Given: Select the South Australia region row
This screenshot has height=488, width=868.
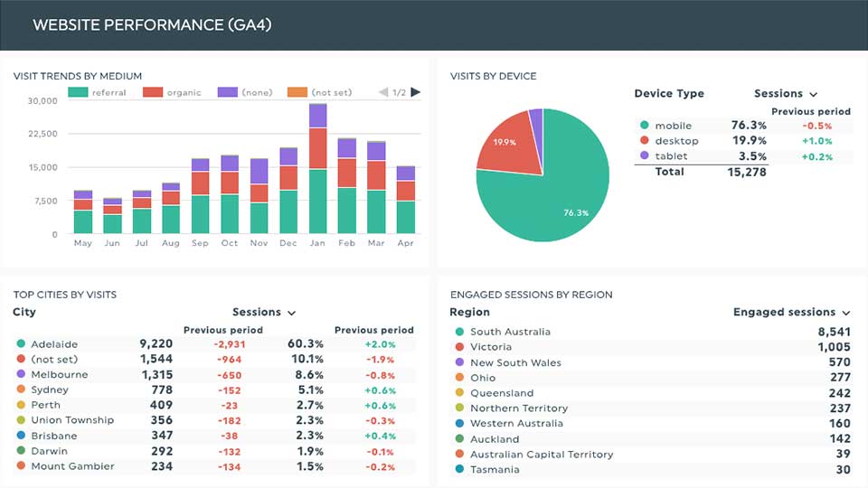Looking at the screenshot, I should [x=650, y=332].
